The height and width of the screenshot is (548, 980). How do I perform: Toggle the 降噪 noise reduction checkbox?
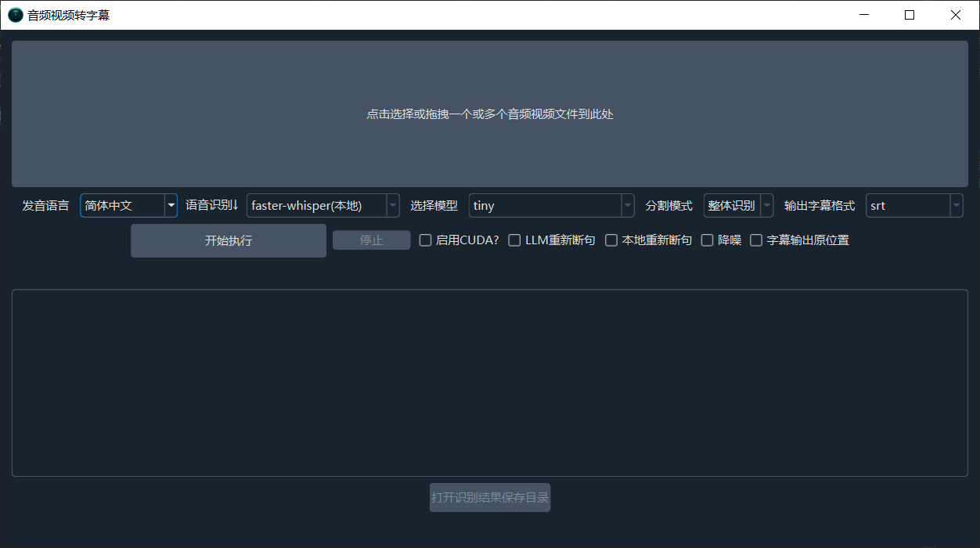point(707,240)
